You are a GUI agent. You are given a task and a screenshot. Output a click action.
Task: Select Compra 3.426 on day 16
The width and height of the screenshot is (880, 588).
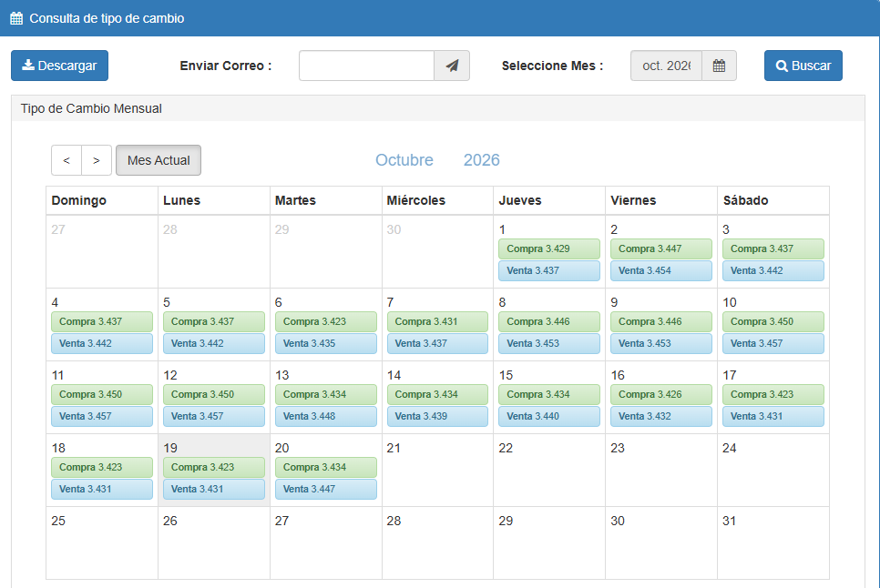[x=661, y=395]
